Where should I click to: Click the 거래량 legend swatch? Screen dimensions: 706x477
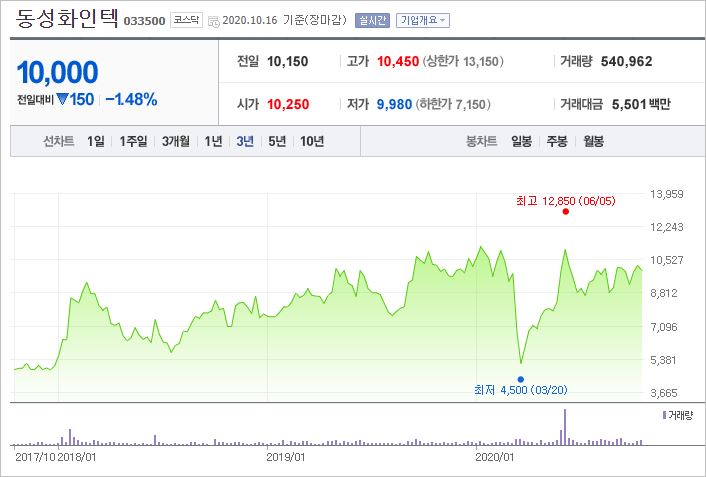point(664,415)
